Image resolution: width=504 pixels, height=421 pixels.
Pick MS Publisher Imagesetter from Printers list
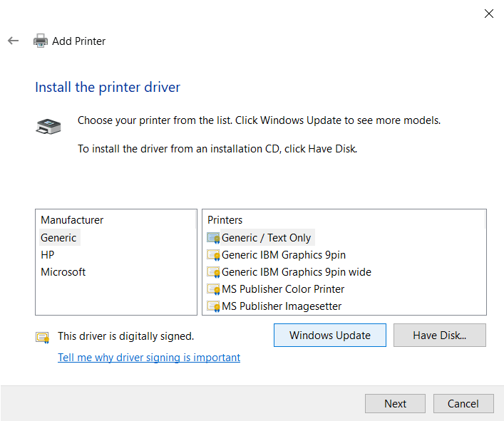pos(281,306)
